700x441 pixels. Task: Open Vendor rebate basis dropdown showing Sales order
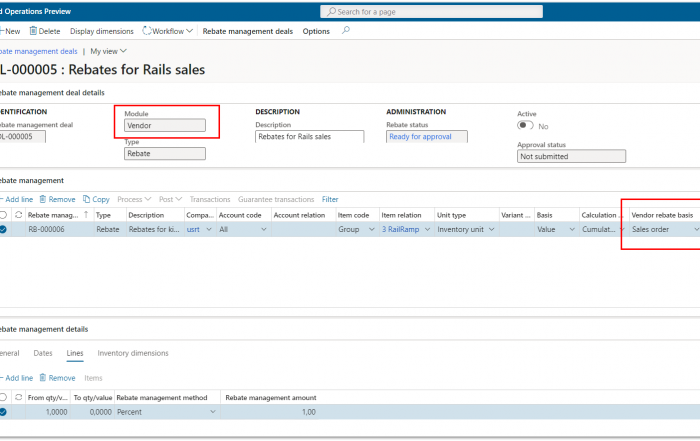pos(696,229)
